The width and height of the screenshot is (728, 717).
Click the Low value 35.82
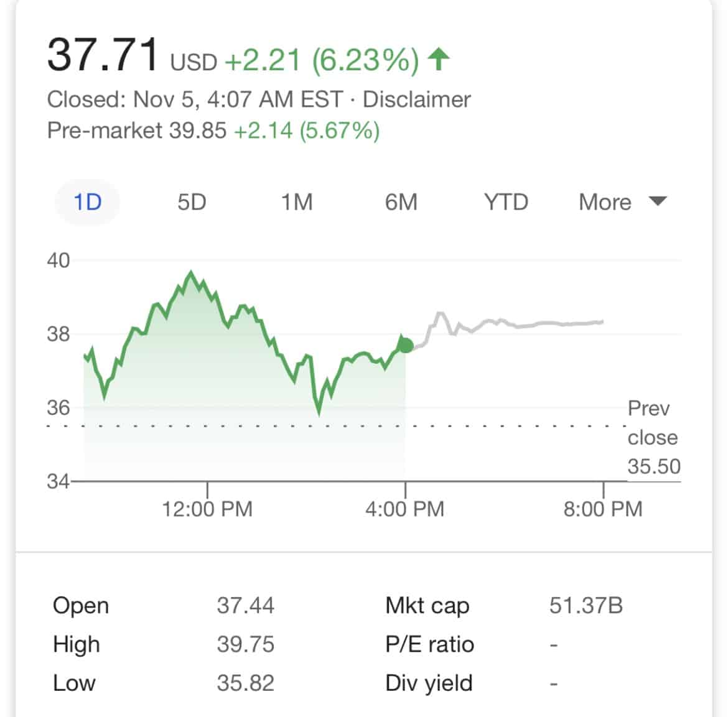tap(246, 683)
